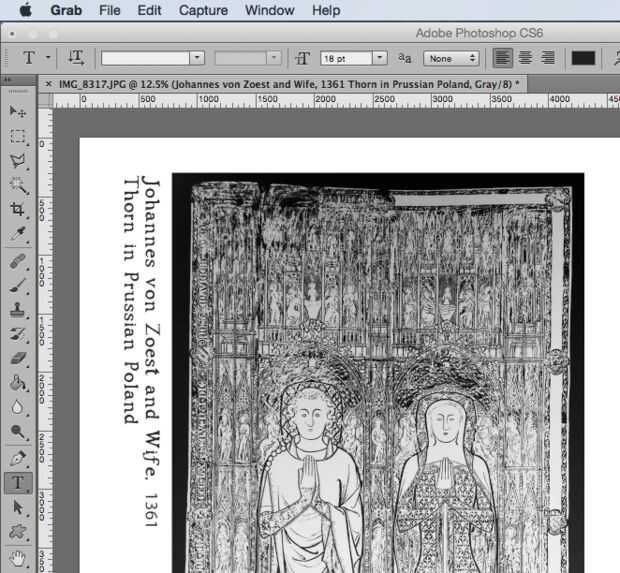Toggle text orientation in options bar

coord(76,58)
